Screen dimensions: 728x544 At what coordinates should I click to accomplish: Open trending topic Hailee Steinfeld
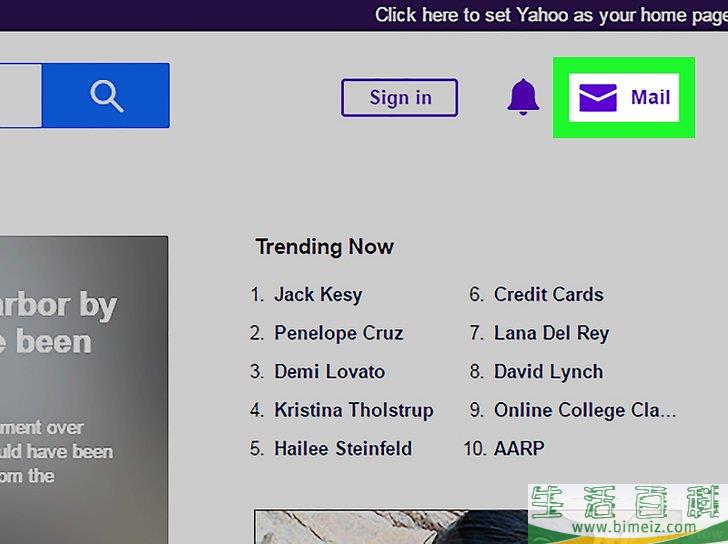[x=342, y=448]
